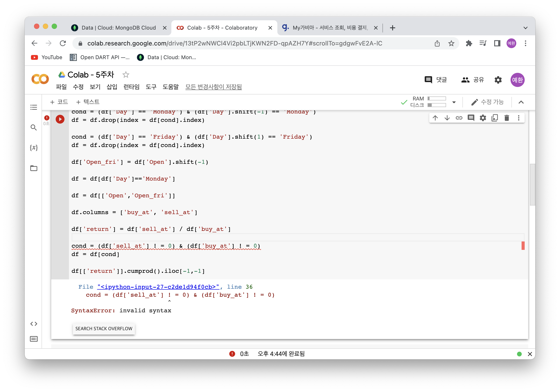Open the 도움말 menu

170,87
